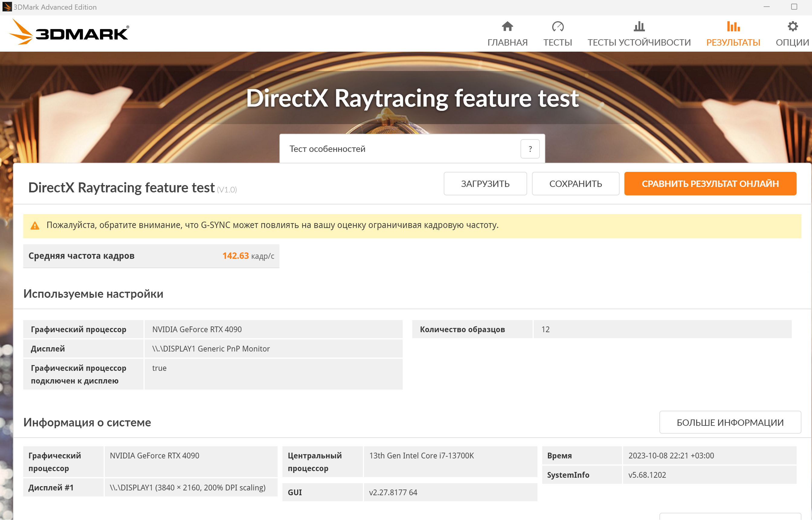Click the average frame rate 142.63 value
This screenshot has width=812, height=520.
click(235, 255)
